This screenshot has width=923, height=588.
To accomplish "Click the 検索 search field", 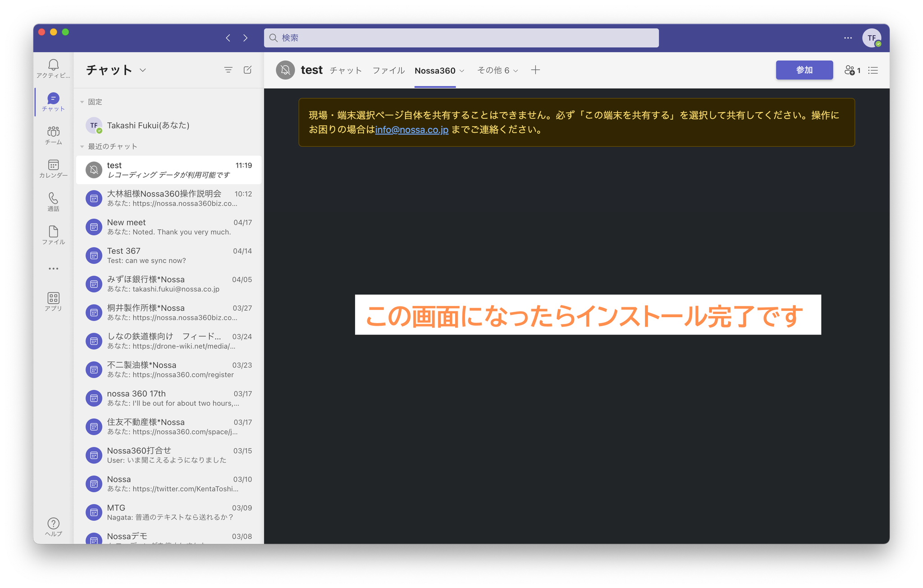I will (461, 38).
